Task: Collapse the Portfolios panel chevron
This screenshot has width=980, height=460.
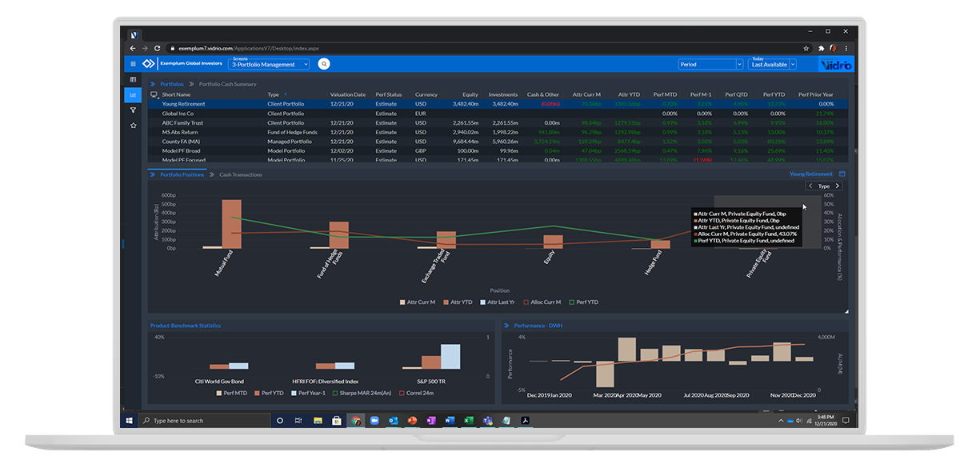Action: [x=152, y=84]
